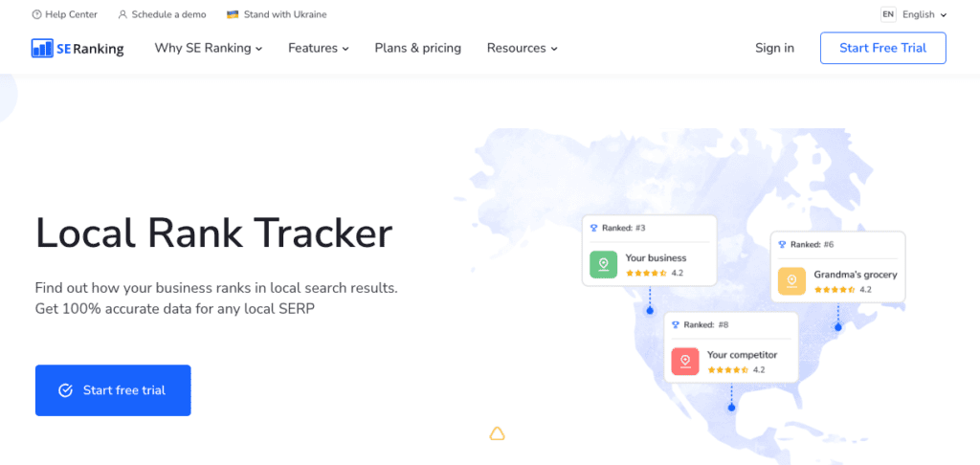Click the green Your business map pin icon
Screen dimensions: 980x465
(x=603, y=265)
